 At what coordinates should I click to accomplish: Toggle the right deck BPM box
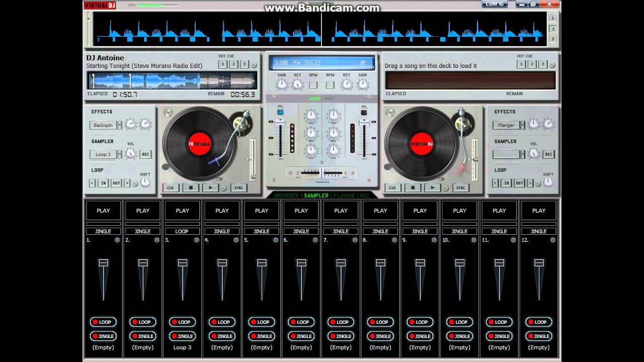pos(330,84)
